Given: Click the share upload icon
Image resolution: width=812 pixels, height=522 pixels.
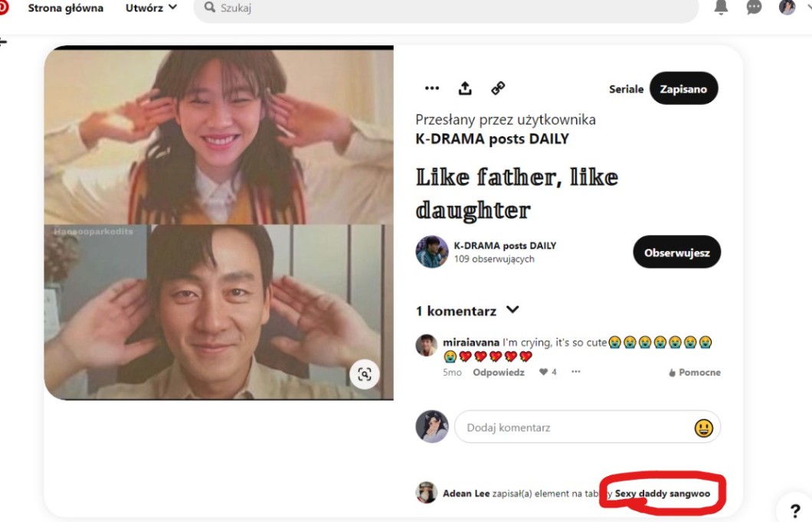Looking at the screenshot, I should [x=465, y=88].
